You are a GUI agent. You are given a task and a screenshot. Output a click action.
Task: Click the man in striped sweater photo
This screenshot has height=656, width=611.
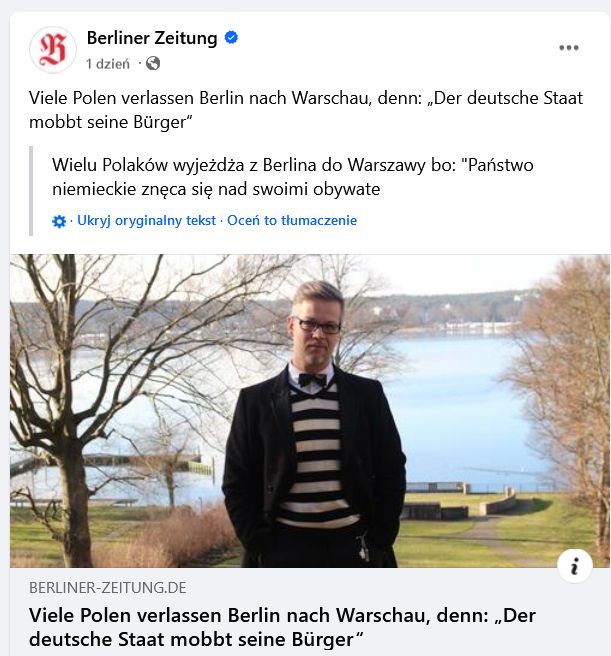click(314, 423)
